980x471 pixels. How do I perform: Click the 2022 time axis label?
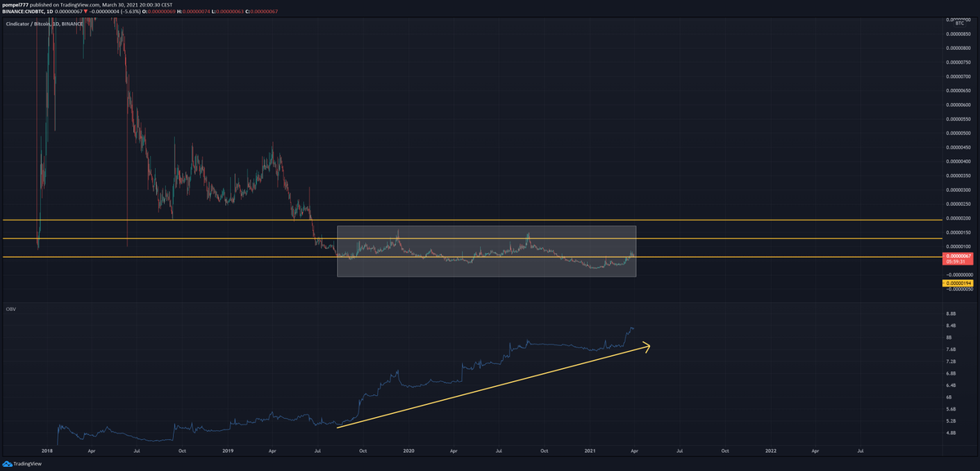pyautogui.click(x=771, y=450)
